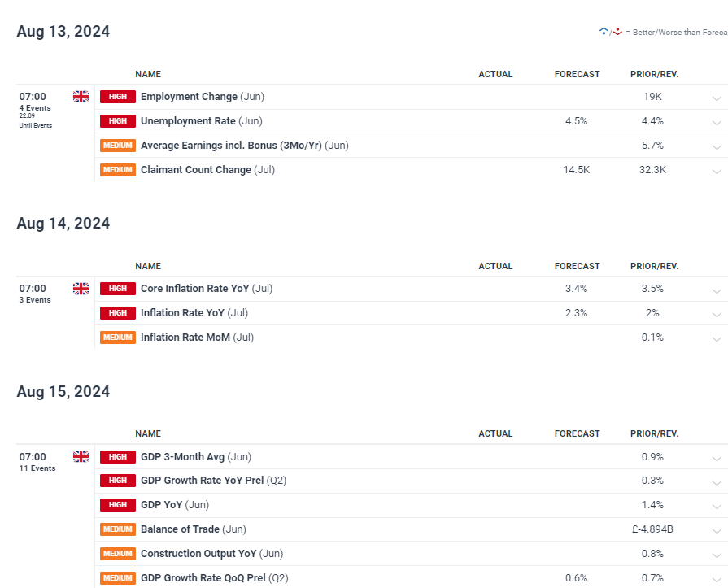Click the FORECAST column header for Aug 13
This screenshot has width=728, height=588.
coord(577,74)
